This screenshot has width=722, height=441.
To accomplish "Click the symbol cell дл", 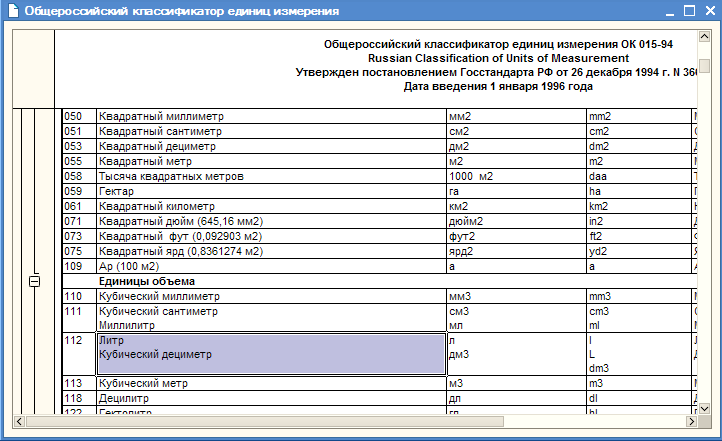I will coord(516,398).
